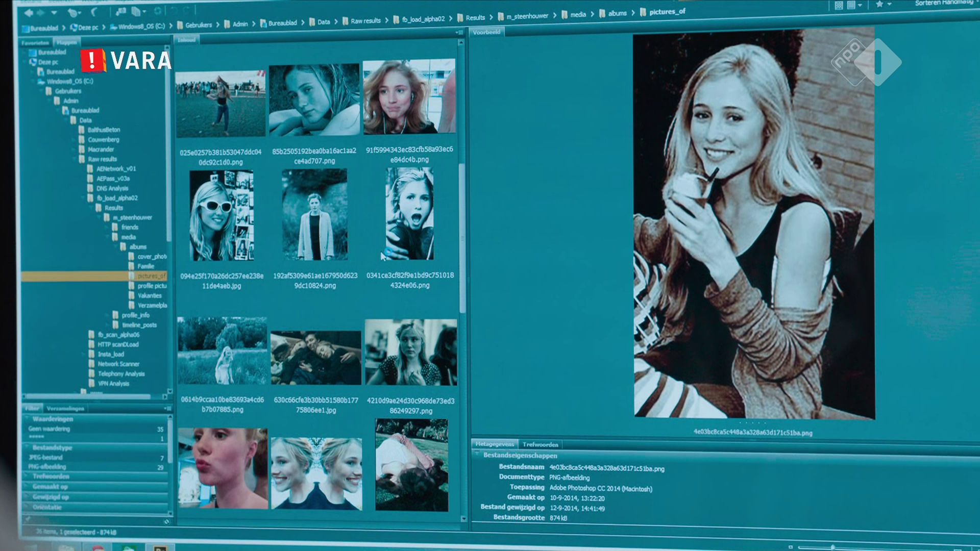980x551 pixels.
Task: Switch to the Trefwoorden tab
Action: [x=540, y=444]
